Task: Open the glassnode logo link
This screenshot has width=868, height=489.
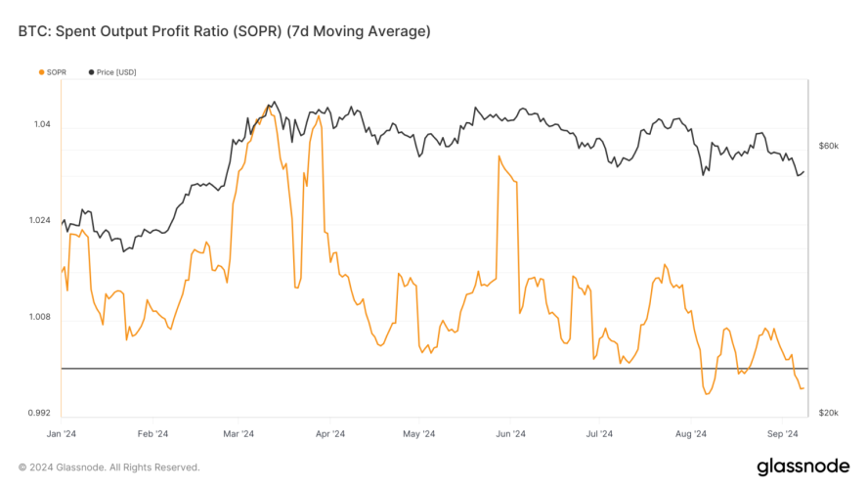Action: (x=801, y=467)
